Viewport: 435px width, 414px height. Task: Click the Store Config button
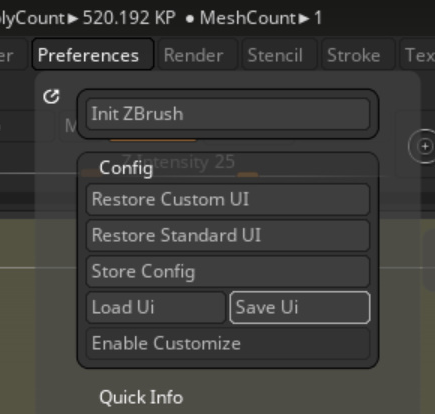point(228,271)
